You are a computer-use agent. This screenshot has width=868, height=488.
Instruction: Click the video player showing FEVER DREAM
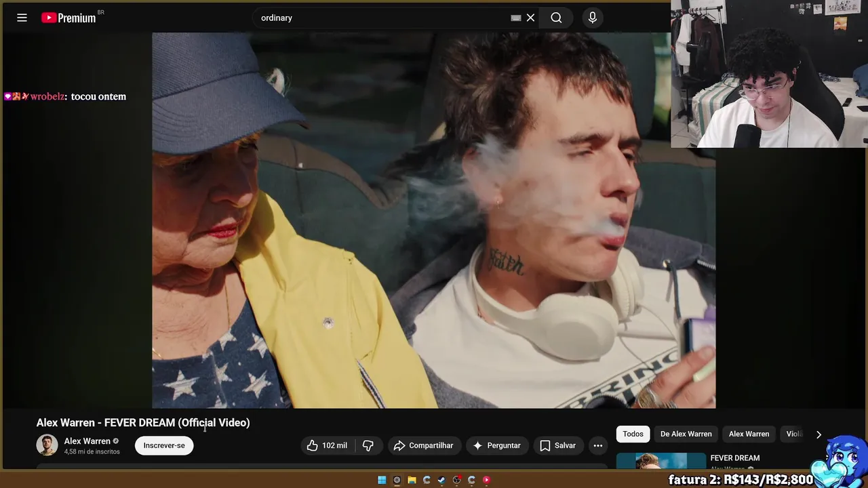click(433, 220)
